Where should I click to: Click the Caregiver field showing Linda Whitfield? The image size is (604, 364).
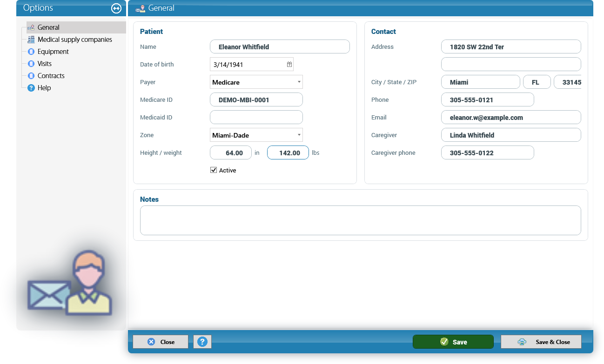511,135
